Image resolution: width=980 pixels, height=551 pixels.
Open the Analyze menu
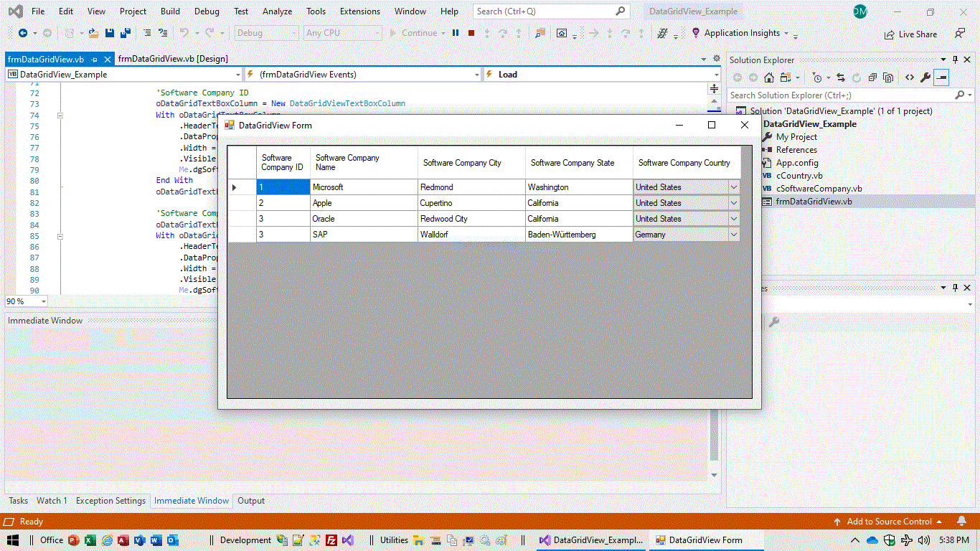[x=277, y=11]
